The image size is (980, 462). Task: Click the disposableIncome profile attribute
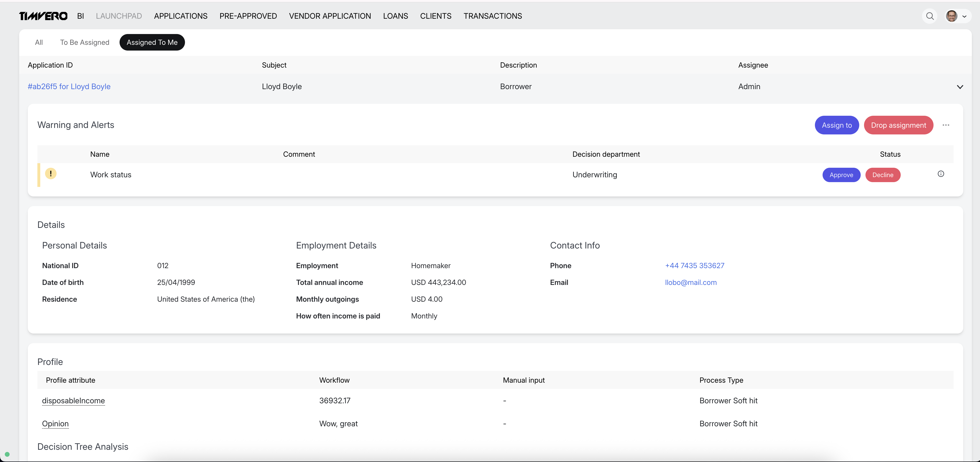pos(73,401)
